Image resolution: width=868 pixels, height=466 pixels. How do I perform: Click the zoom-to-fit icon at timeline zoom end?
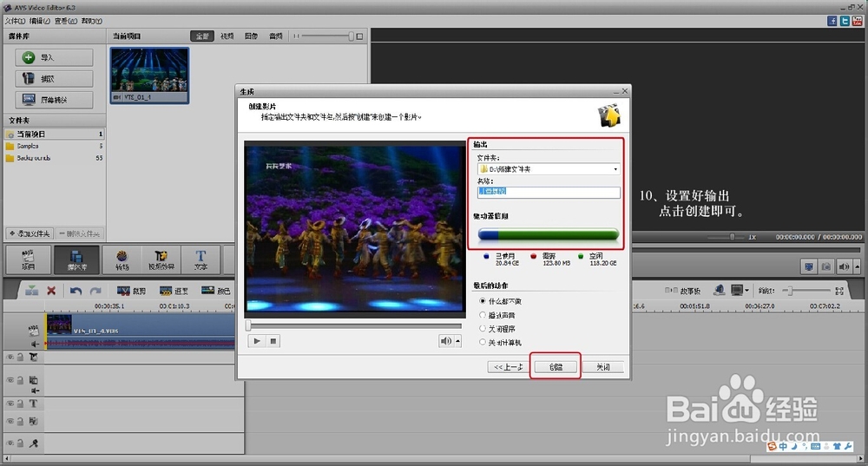[839, 291]
